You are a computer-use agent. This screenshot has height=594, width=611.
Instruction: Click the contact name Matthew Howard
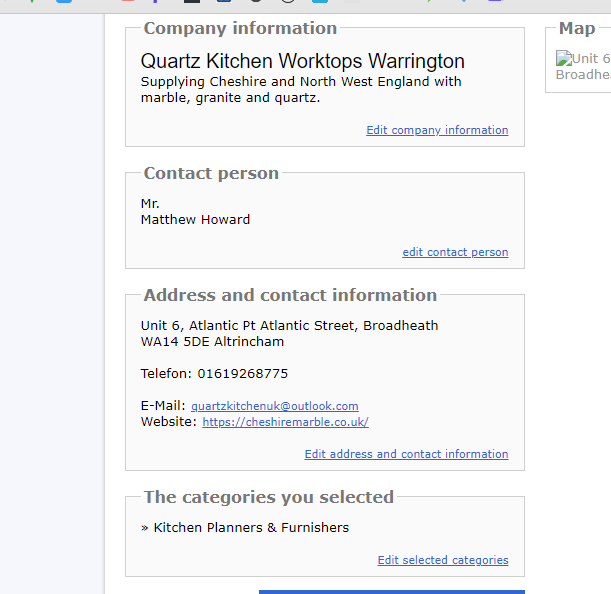[195, 220]
